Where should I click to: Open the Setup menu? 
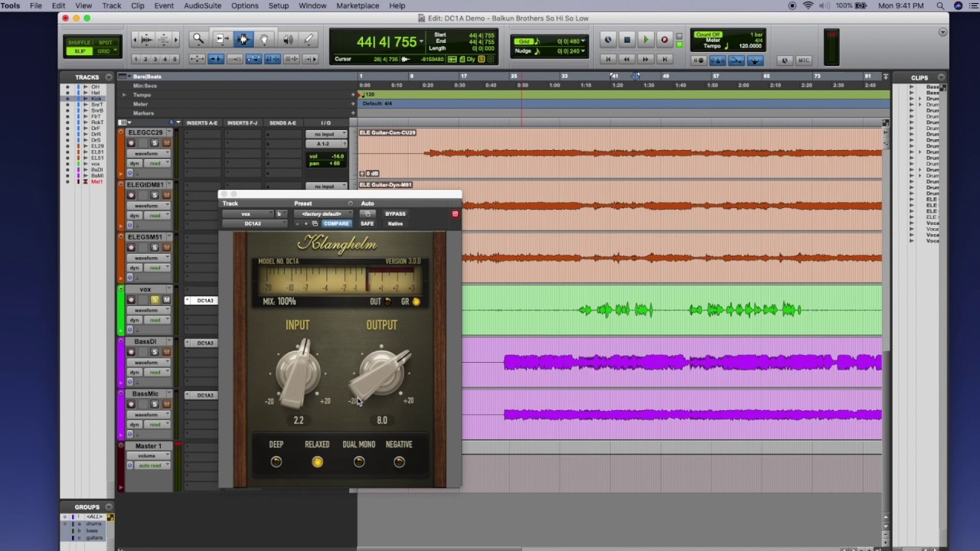point(279,5)
